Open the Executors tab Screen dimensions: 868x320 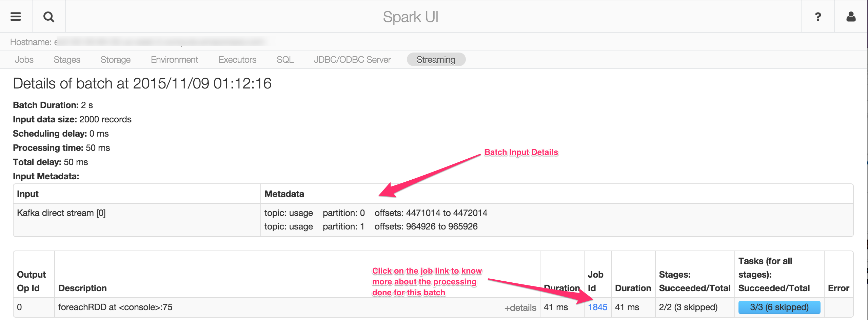coord(237,60)
